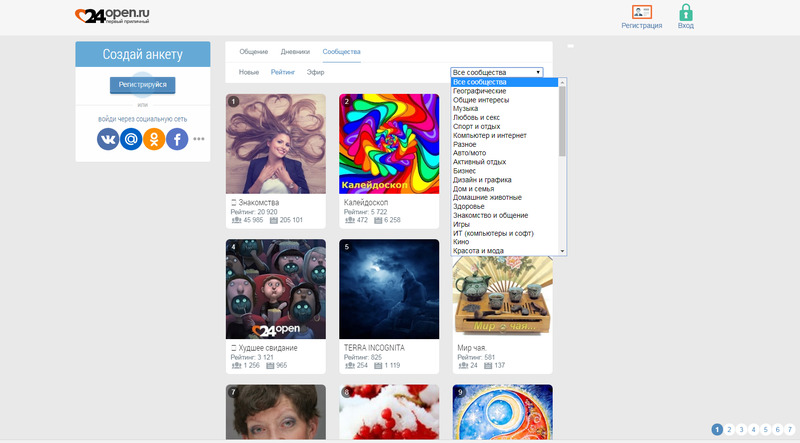Go to page 2 of communities
The width and height of the screenshot is (800, 443).
pos(729,430)
